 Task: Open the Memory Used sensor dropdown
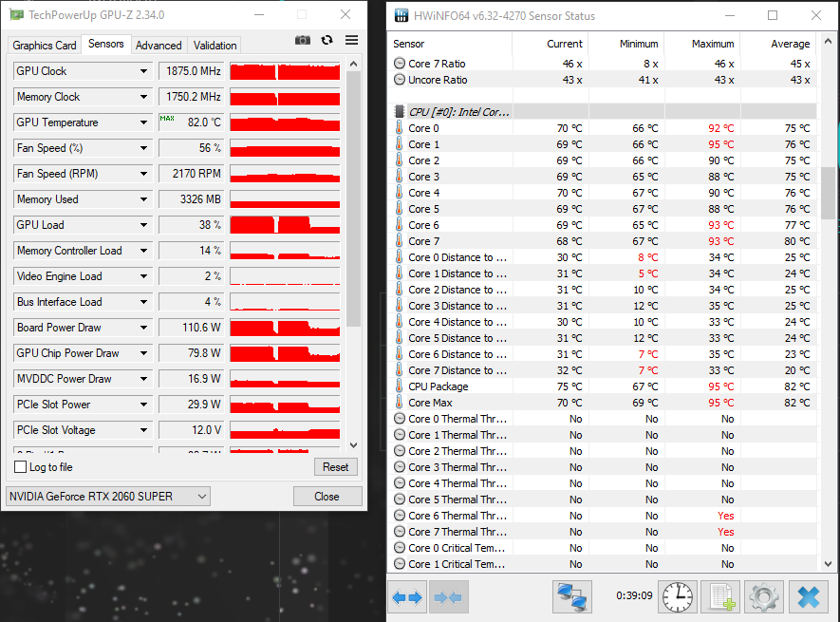click(x=143, y=198)
